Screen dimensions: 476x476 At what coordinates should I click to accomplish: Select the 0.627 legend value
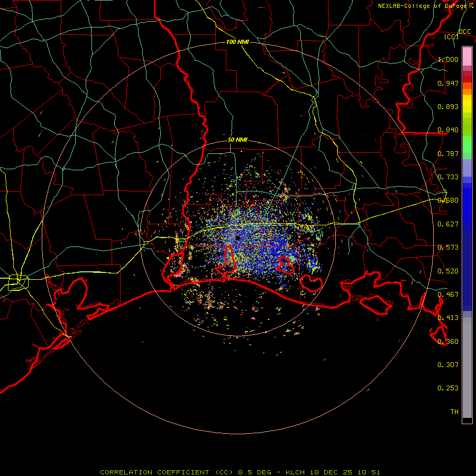[448, 224]
